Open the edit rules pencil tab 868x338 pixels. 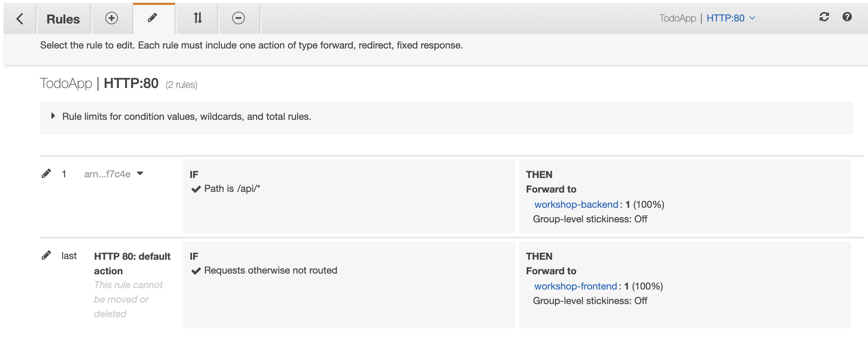pos(152,18)
